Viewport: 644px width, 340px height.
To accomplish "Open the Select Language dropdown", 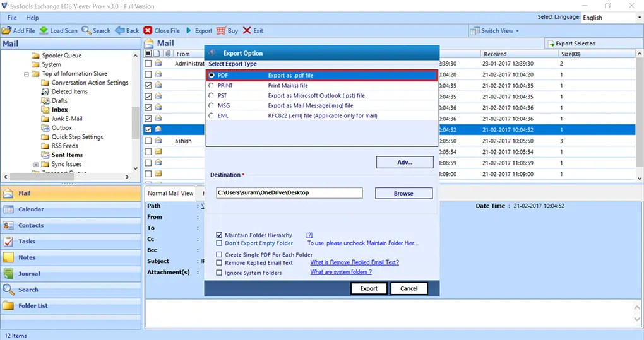I will pyautogui.click(x=610, y=18).
